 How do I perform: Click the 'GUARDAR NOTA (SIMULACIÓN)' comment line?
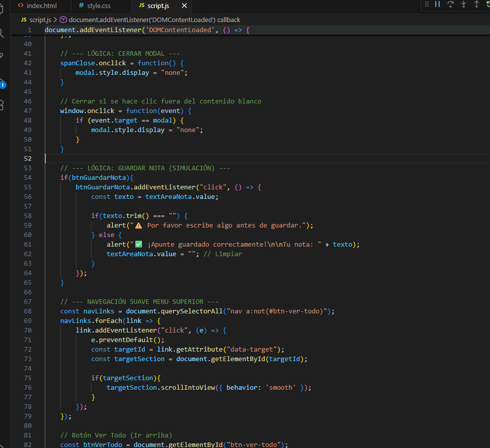click(x=145, y=168)
